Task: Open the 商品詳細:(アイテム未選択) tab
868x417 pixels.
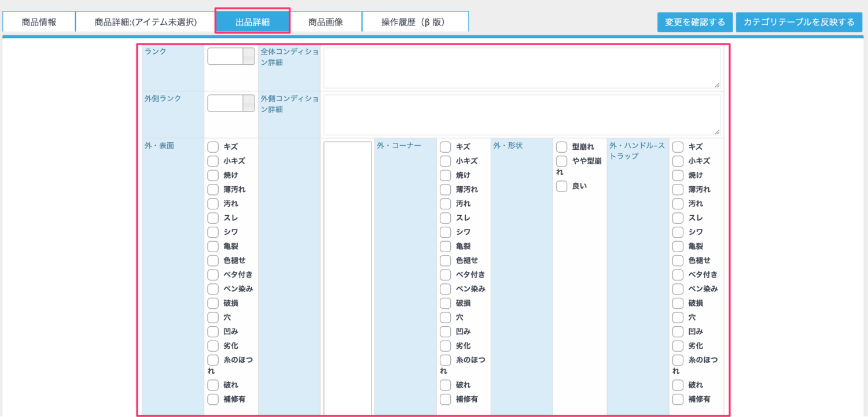Action: (x=146, y=22)
